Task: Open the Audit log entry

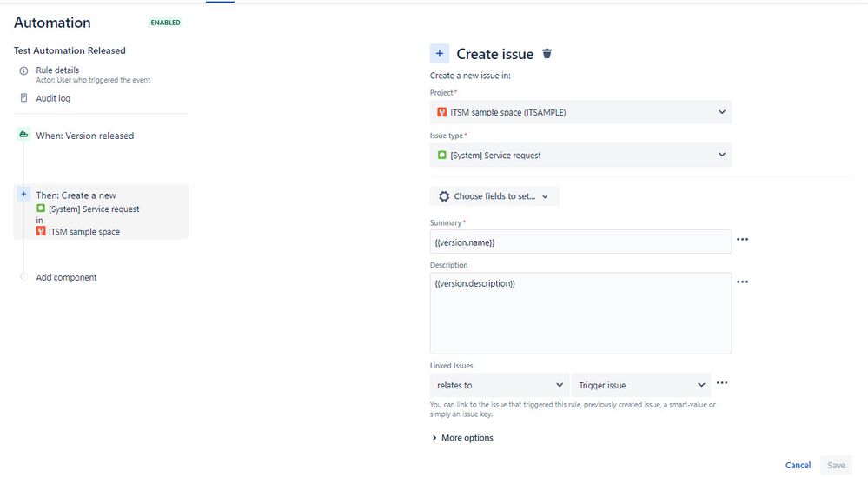Action: (53, 98)
